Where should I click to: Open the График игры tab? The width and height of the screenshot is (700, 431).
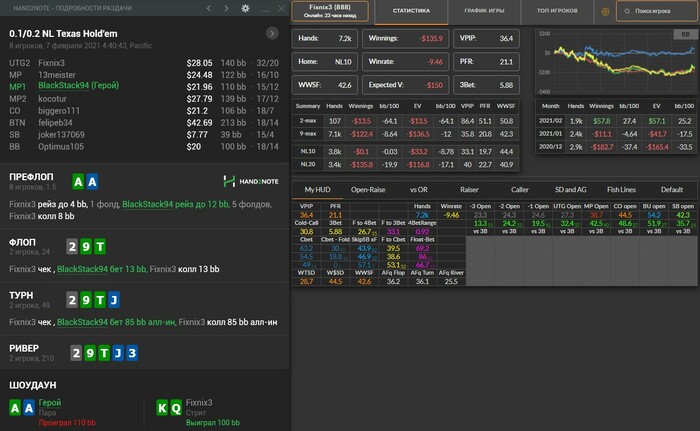[x=484, y=11]
